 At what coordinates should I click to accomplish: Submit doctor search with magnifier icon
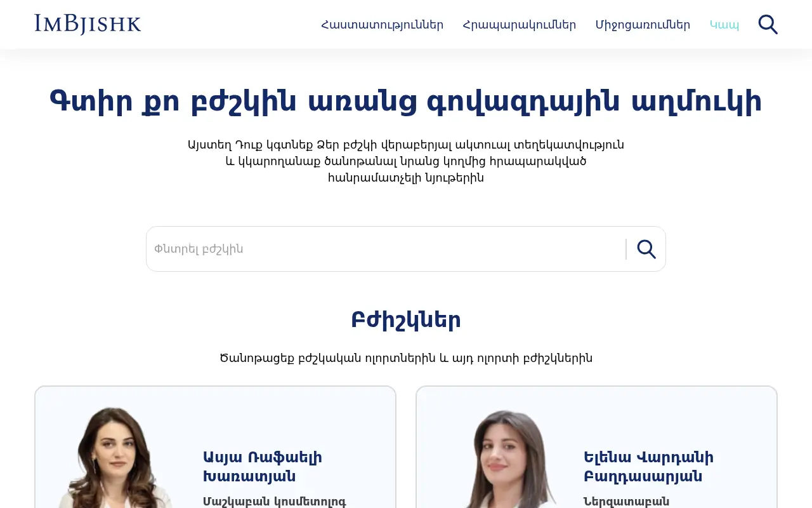tap(646, 249)
